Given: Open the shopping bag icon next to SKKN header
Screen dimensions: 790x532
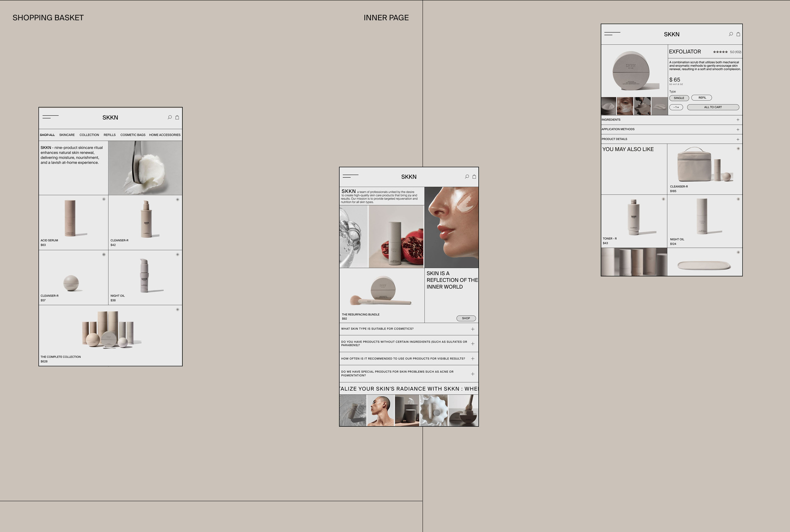Looking at the screenshot, I should pos(177,117).
